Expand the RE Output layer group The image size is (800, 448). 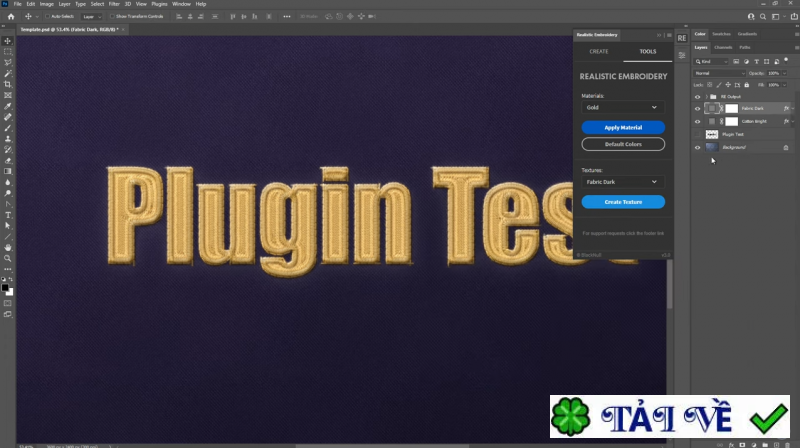(x=706, y=96)
